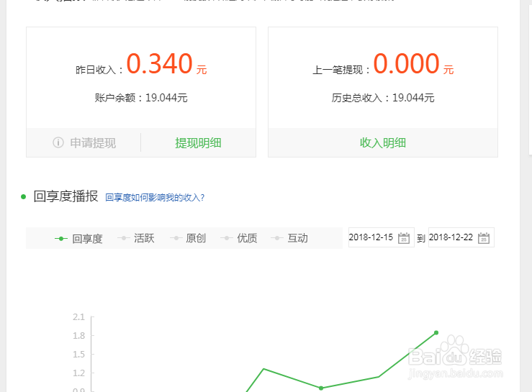Toggle the 优质 chart series
The image size is (532, 392).
pos(239,238)
